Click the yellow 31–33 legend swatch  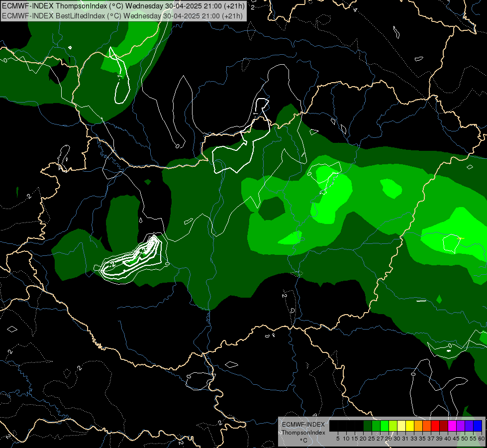[x=410, y=426]
